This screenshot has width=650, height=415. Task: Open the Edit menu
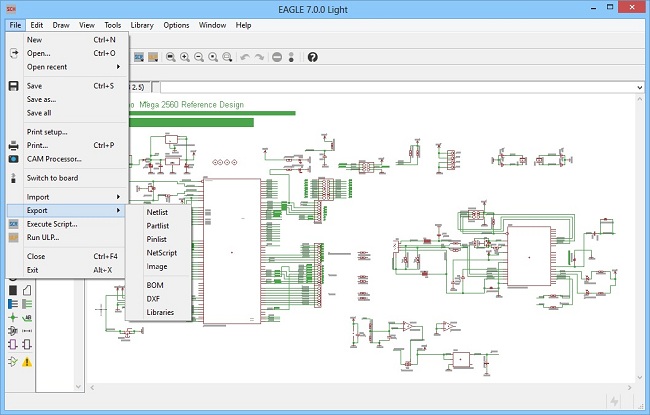coord(36,25)
